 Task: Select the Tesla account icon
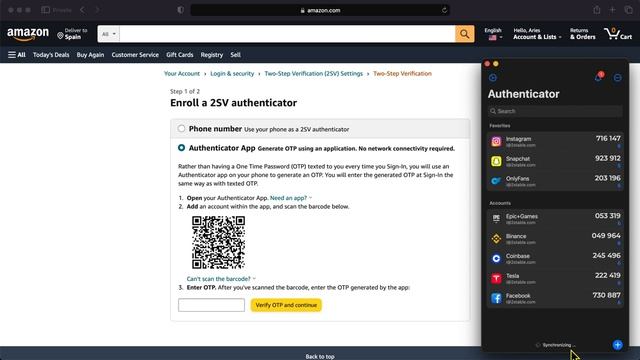(x=496, y=278)
